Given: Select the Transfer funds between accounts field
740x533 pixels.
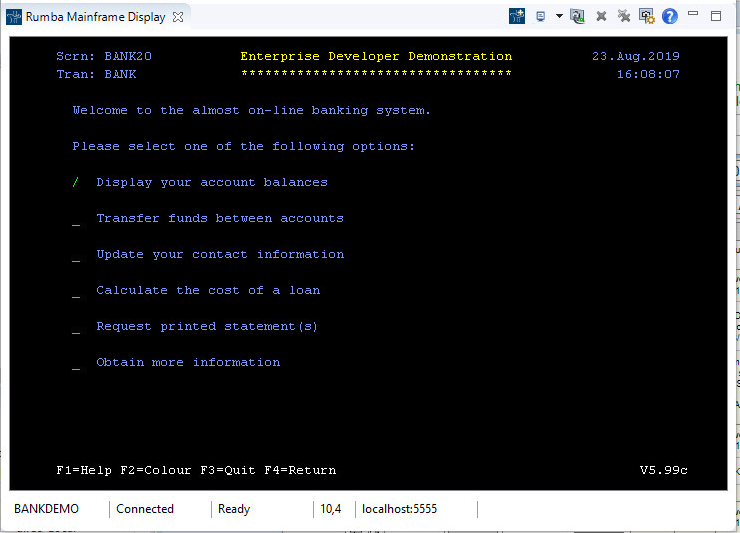Looking at the screenshot, I should click(76, 220).
